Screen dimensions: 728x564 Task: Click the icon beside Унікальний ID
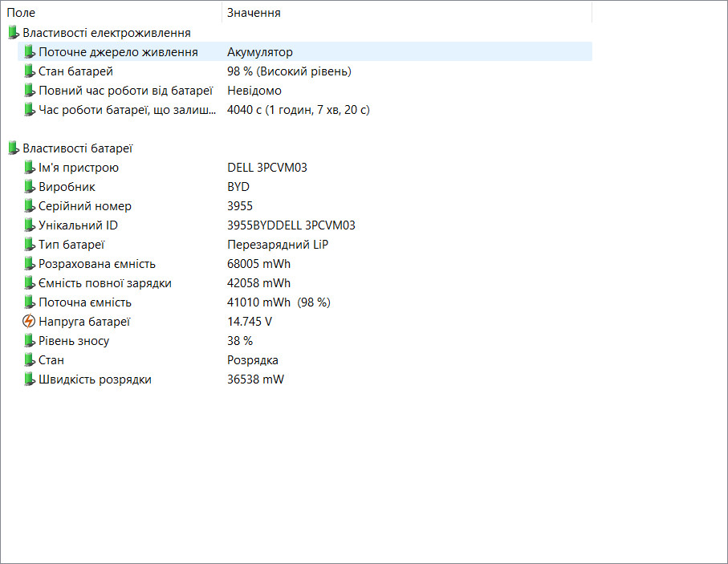click(x=29, y=225)
